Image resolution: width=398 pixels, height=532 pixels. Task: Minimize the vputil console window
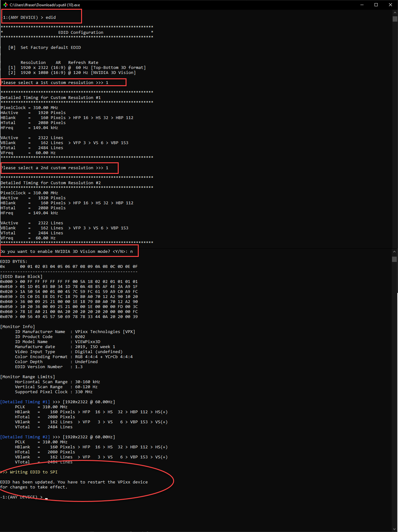362,5
